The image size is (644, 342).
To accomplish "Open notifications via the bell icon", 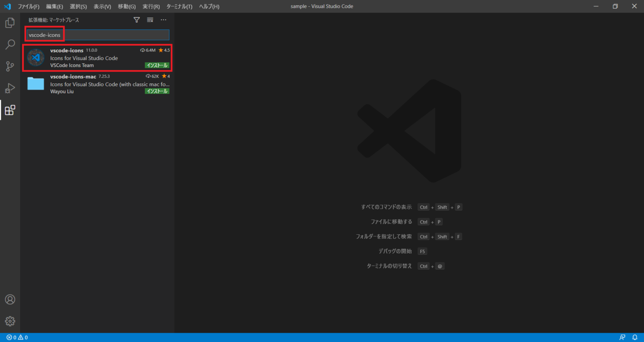I will [x=635, y=337].
